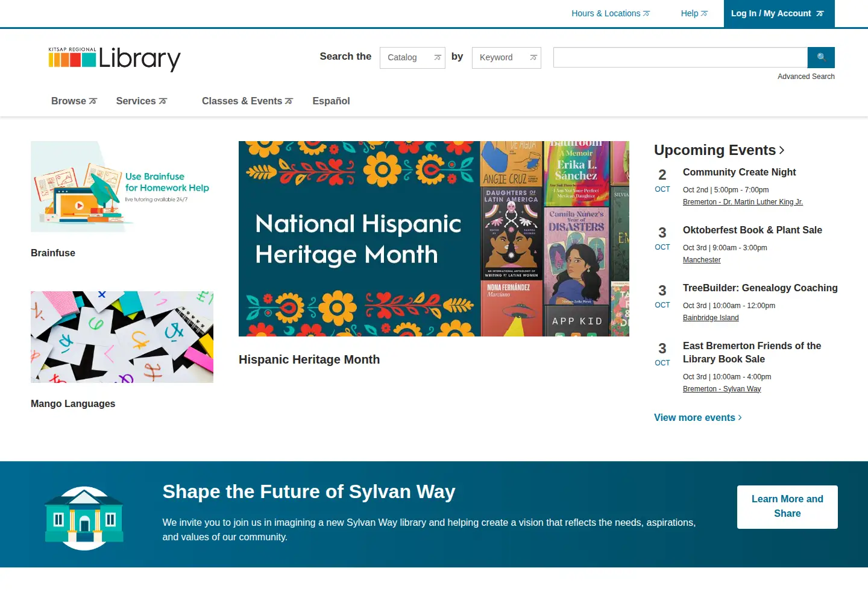Image resolution: width=868 pixels, height=603 pixels.
Task: Open the Advanced Search link
Action: coord(806,77)
